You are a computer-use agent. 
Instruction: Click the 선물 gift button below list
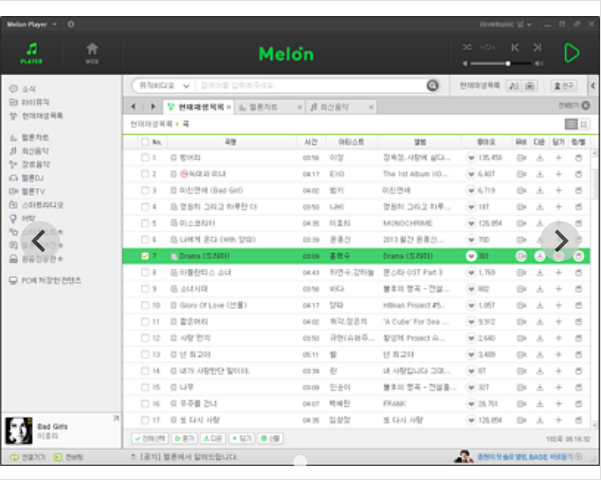270,438
